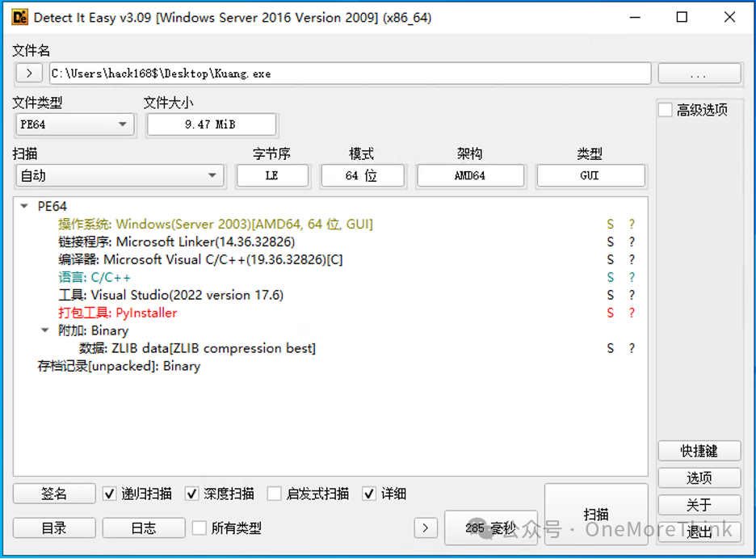This screenshot has height=559, width=756.
Task: Open the 选项 options button
Action: click(699, 477)
